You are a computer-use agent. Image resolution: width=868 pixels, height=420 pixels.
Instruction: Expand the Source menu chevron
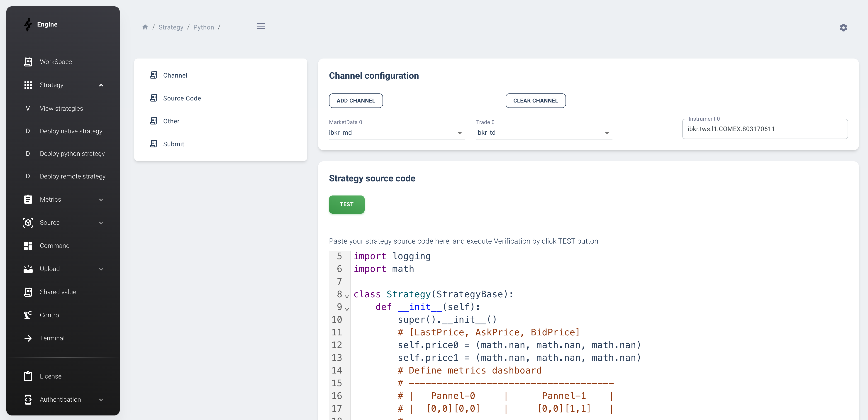(101, 223)
